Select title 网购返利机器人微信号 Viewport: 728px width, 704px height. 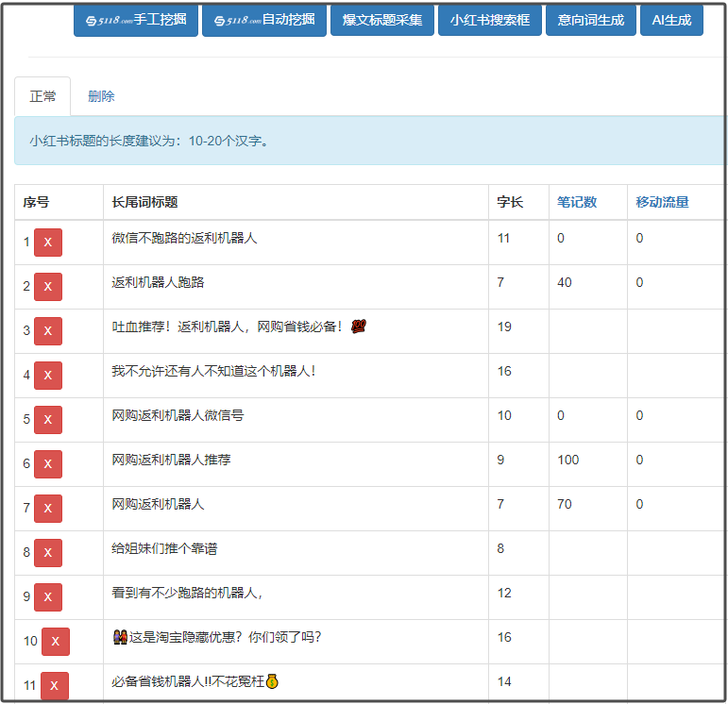tap(178, 415)
